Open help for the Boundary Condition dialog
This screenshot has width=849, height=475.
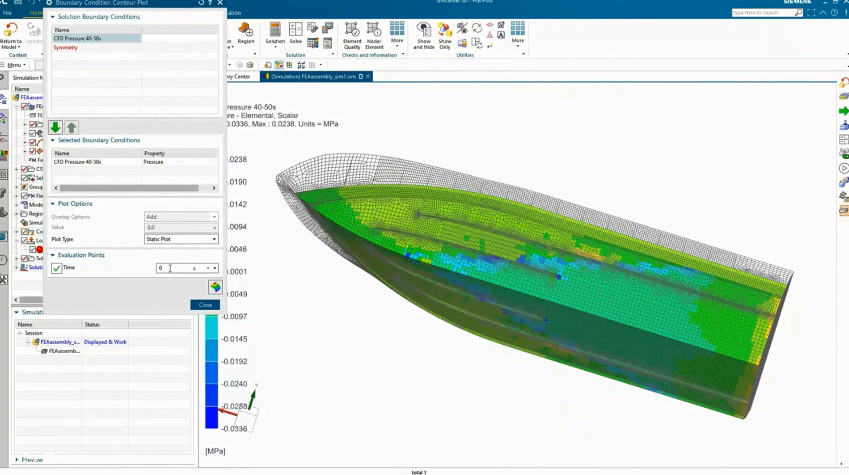tap(210, 3)
